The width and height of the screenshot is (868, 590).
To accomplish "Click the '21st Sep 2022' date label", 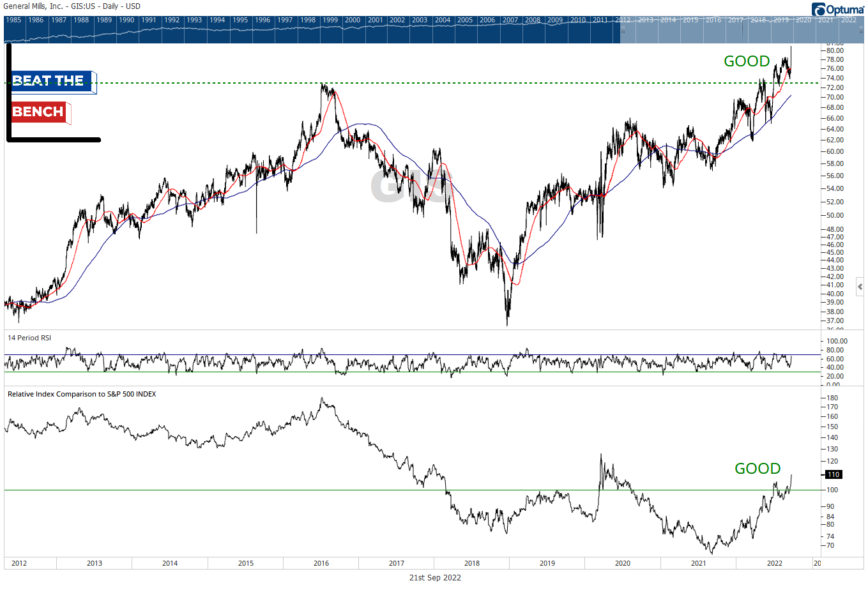I will 435,578.
